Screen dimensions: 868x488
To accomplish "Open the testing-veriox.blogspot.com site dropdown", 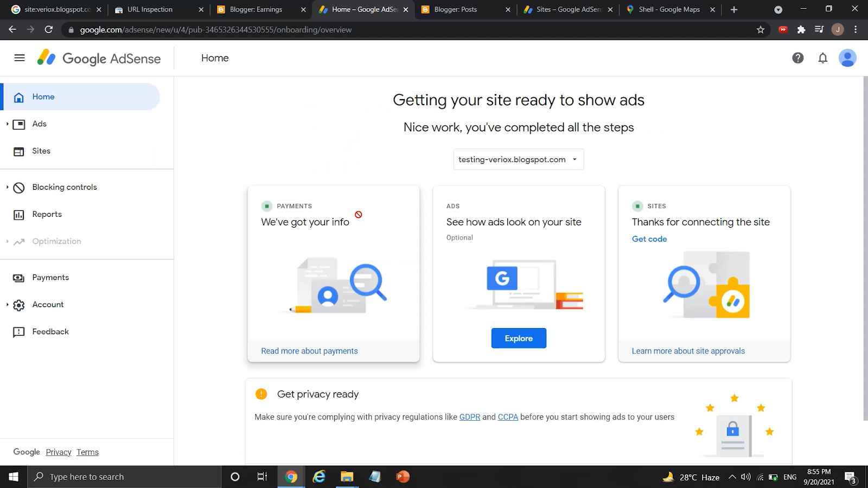I will pos(519,159).
